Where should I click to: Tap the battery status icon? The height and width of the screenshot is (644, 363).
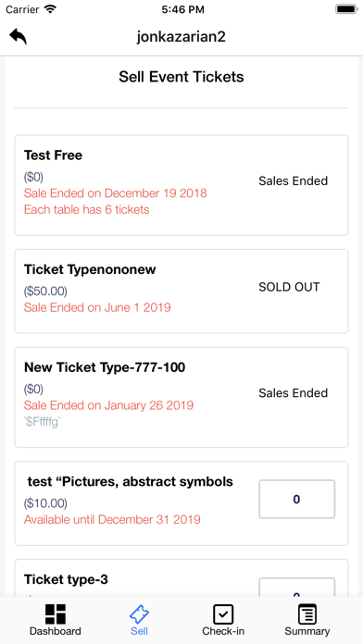click(x=346, y=9)
